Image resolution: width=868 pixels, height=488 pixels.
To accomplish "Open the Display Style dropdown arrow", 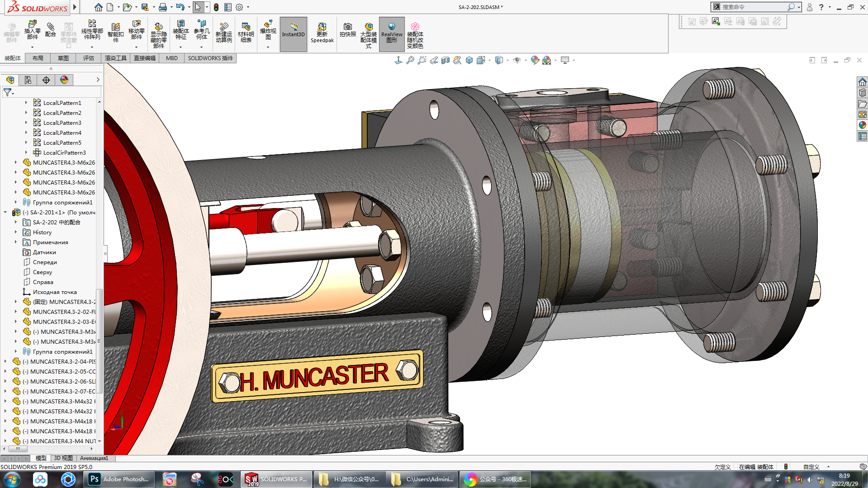I will point(508,60).
